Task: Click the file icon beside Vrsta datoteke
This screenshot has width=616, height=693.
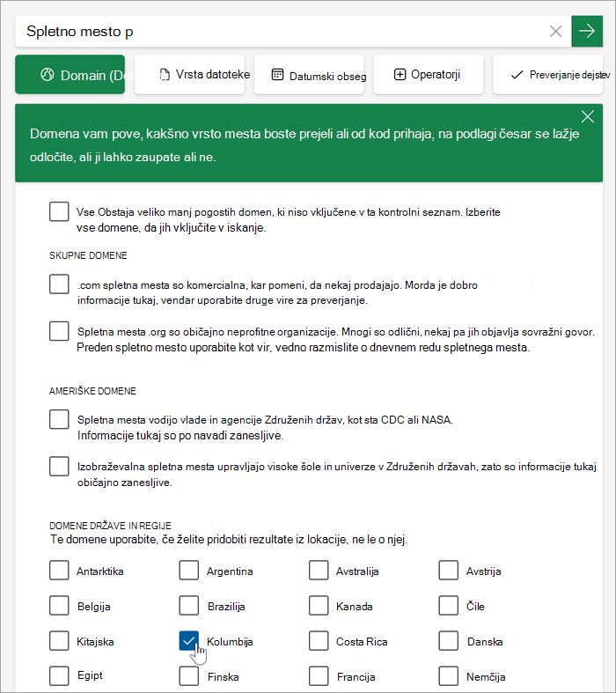Action: click(x=165, y=75)
